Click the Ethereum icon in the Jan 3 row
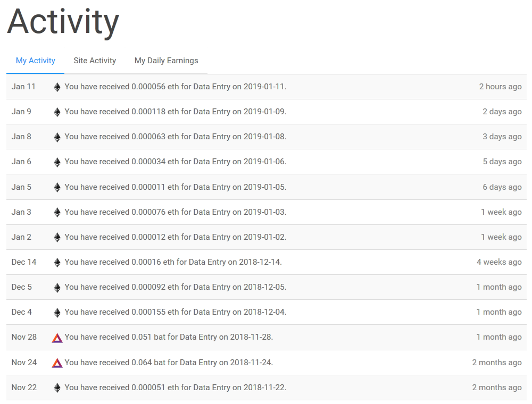The image size is (532, 404). [x=57, y=213]
